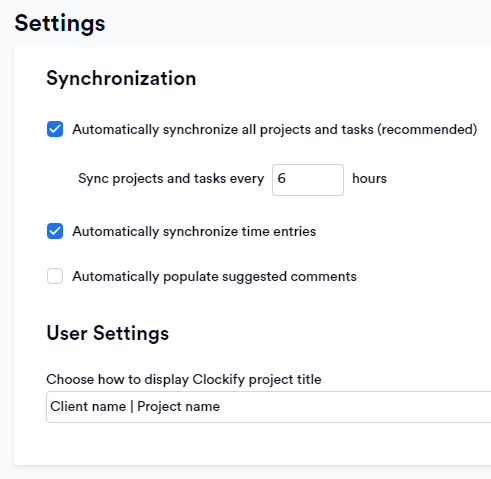Focus the sync interval hours input field
491x479 pixels.
308,180
